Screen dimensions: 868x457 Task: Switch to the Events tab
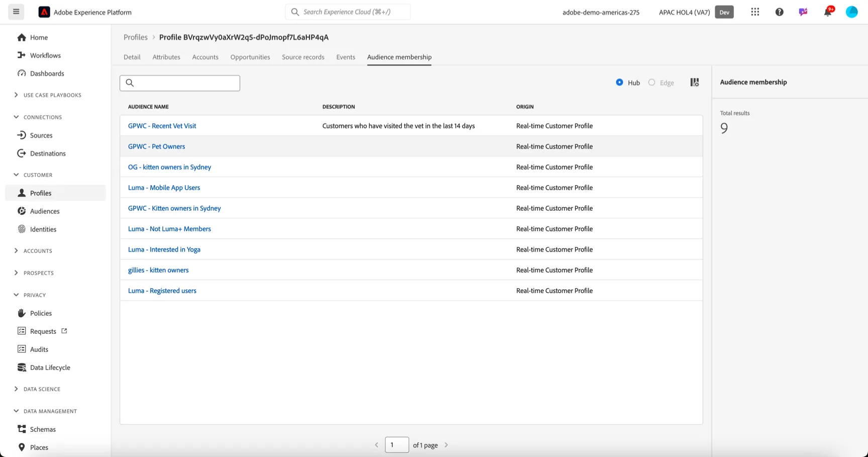point(346,57)
